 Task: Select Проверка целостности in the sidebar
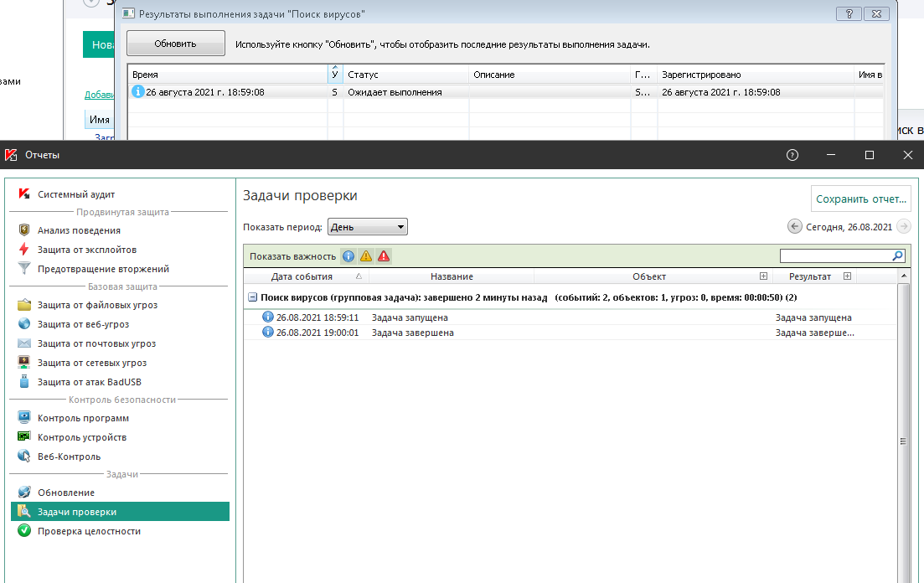89,531
